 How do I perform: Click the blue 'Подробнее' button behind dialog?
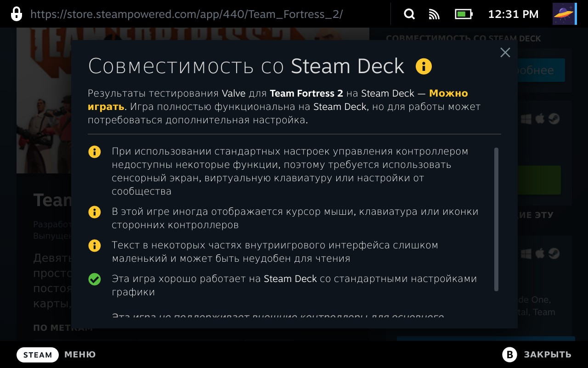tap(541, 70)
